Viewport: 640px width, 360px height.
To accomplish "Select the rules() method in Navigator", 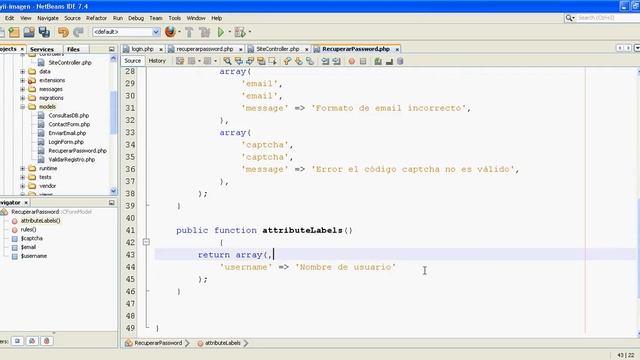I will point(28,229).
